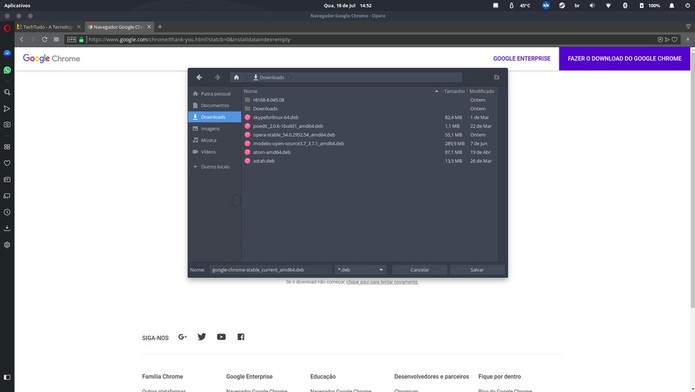This screenshot has height=392, width=695.
Task: Click Cancelar button in save dialog
Action: click(419, 270)
